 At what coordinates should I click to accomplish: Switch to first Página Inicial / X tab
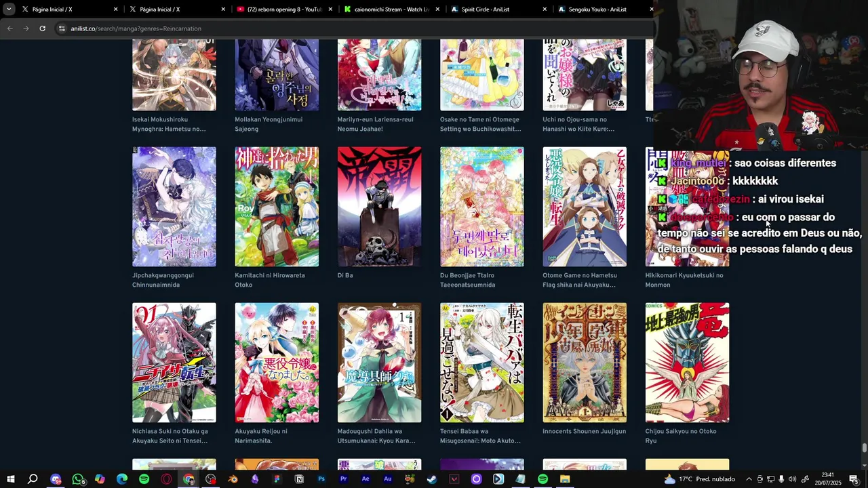69,9
